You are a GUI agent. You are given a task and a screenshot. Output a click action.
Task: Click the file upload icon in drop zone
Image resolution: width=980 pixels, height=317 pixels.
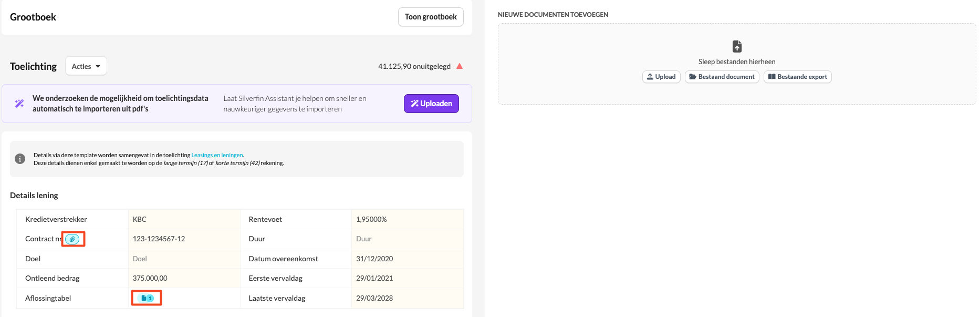click(x=737, y=46)
